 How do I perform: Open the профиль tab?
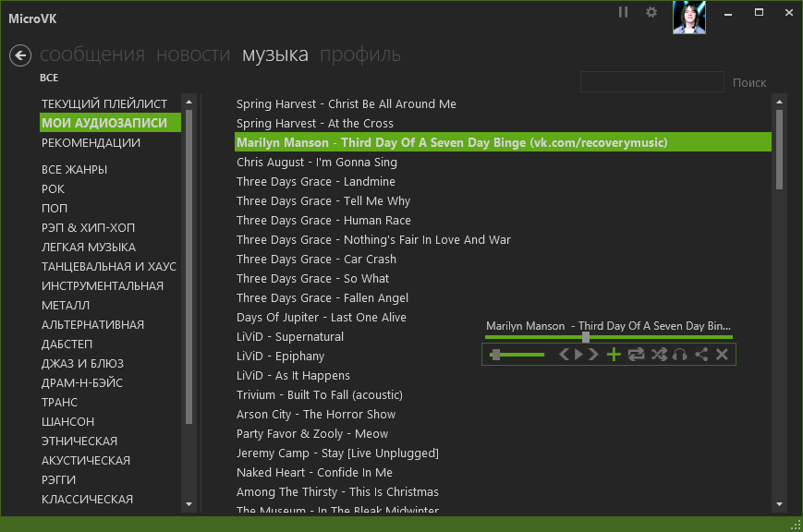360,54
